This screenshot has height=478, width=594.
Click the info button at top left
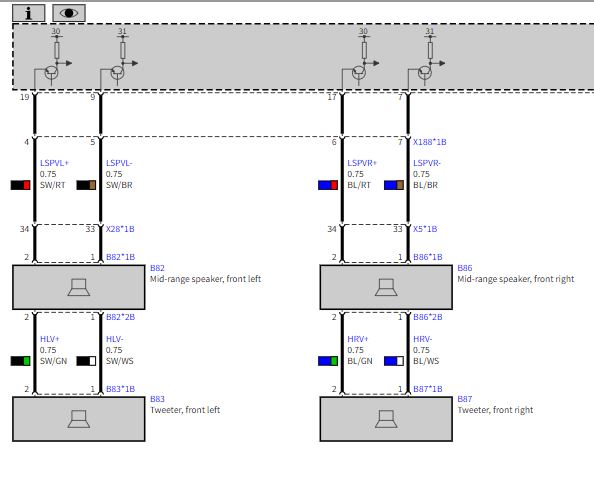(29, 13)
